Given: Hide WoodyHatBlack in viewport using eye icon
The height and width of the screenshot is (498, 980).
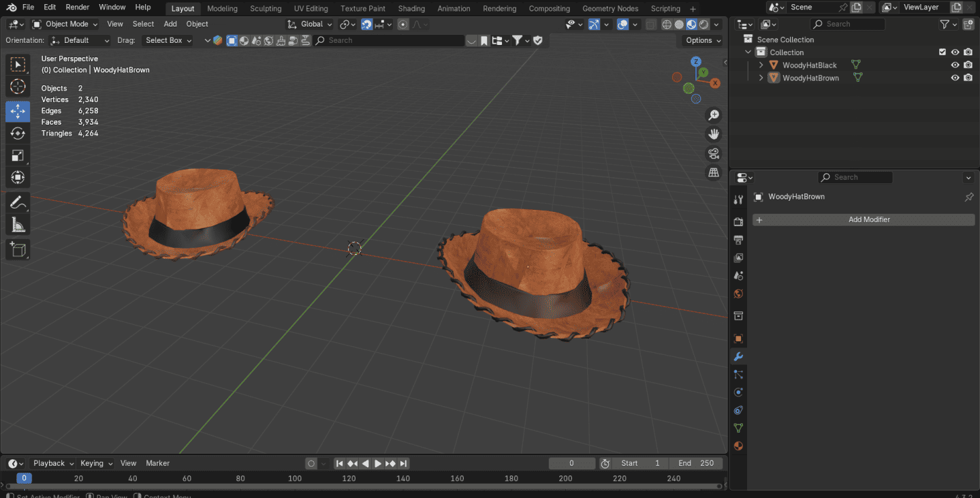Looking at the screenshot, I should click(955, 65).
